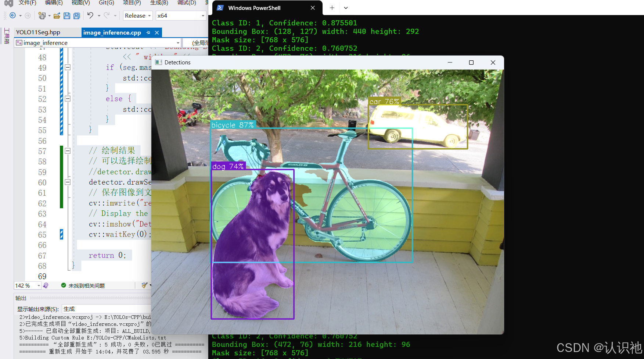Click the new project toolbar icon
This screenshot has width=644, height=359.
coord(42,15)
